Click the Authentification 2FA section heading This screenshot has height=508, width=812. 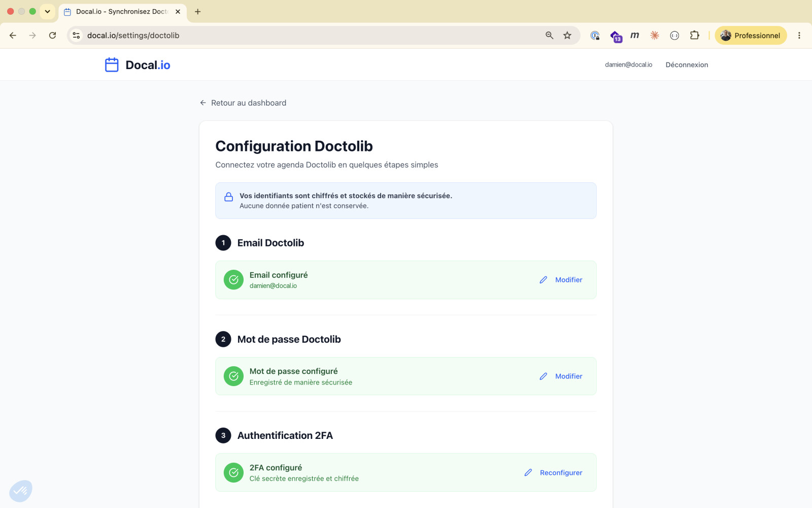pos(285,436)
